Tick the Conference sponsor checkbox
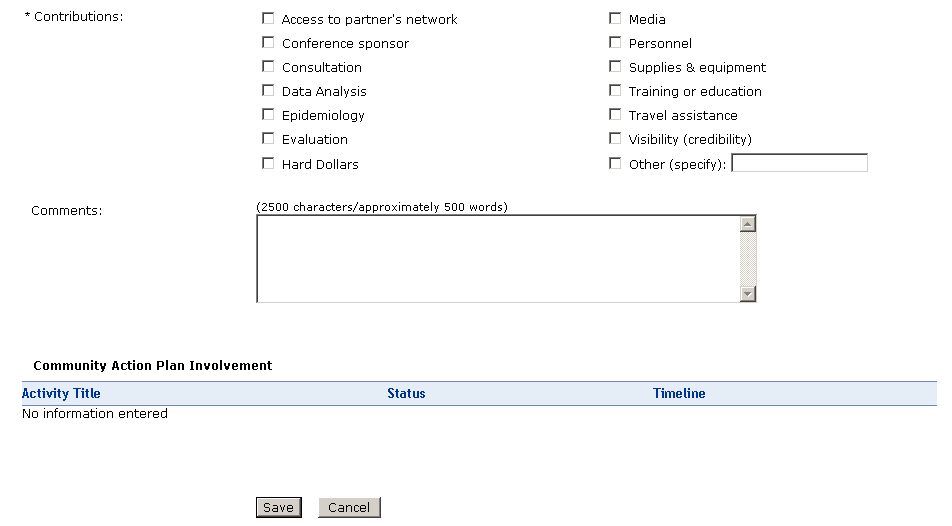 268,43
